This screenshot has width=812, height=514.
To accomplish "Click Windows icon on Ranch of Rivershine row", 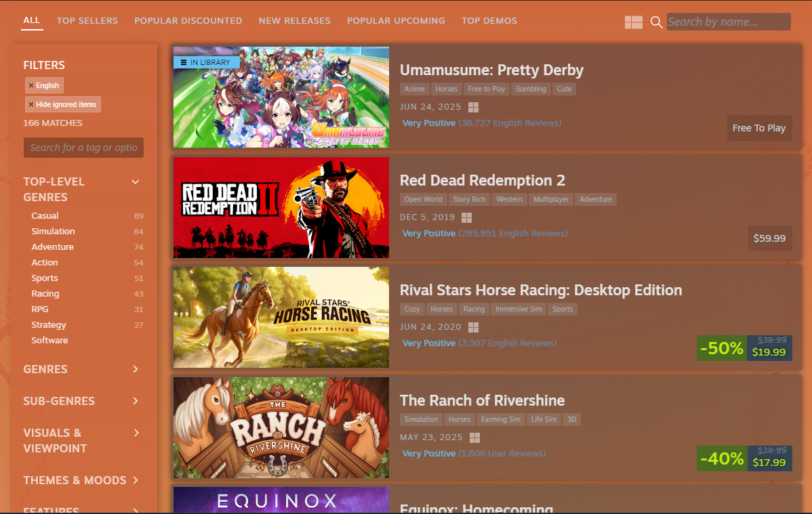I will coord(475,438).
